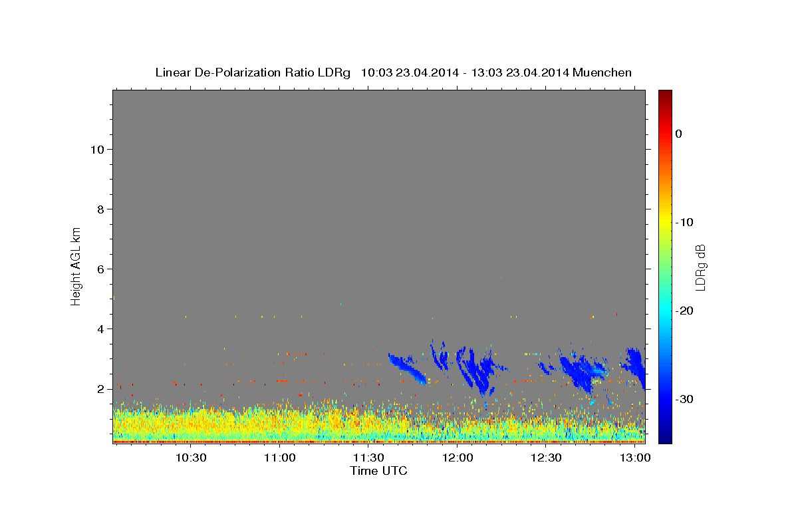Click the height tick label 8
This screenshot has height=532, width=798.
pos(100,209)
